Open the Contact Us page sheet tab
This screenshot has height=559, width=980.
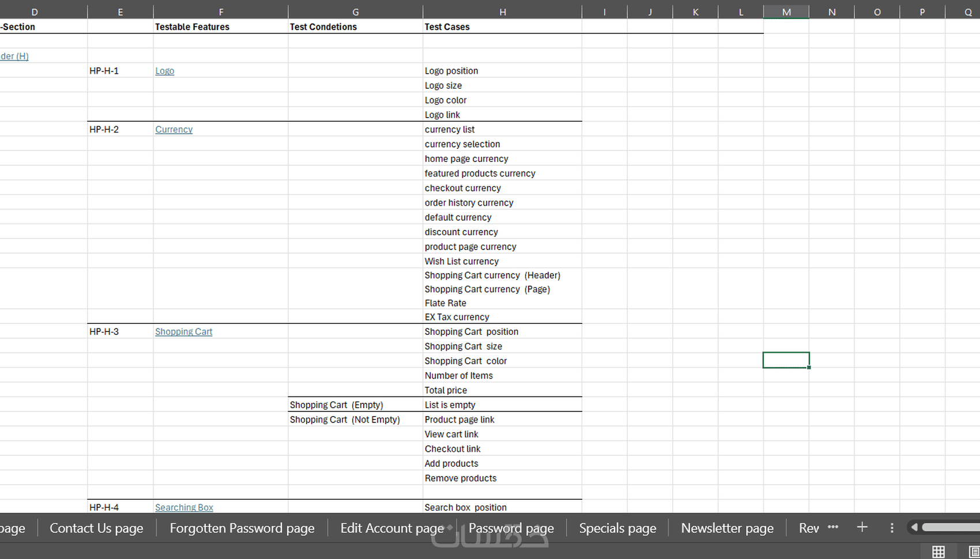(96, 528)
